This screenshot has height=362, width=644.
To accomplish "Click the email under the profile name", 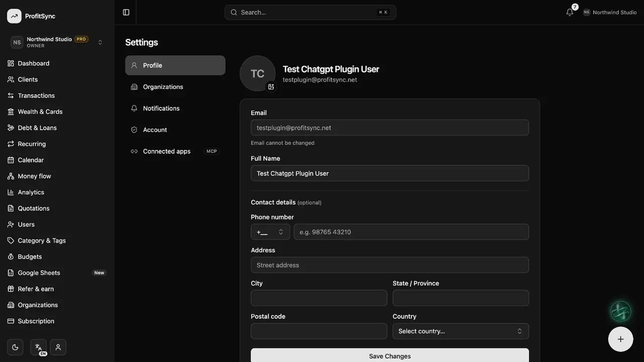I will tap(320, 79).
